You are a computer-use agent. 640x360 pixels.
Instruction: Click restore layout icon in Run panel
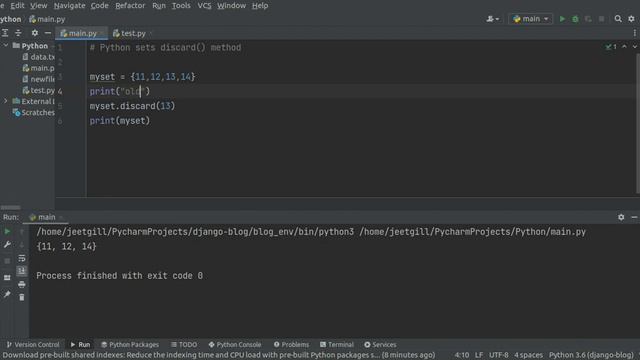coord(7,278)
